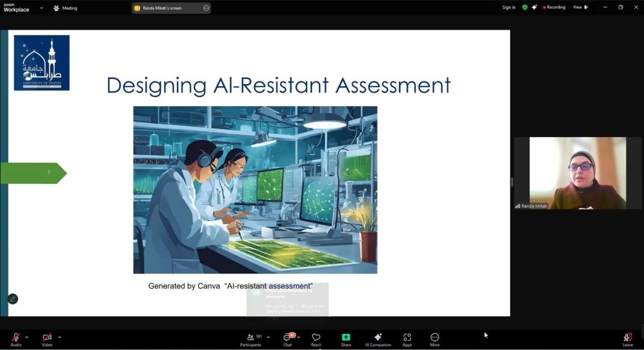Open the React emoji menu
This screenshot has width=644, height=350.
pos(316,338)
